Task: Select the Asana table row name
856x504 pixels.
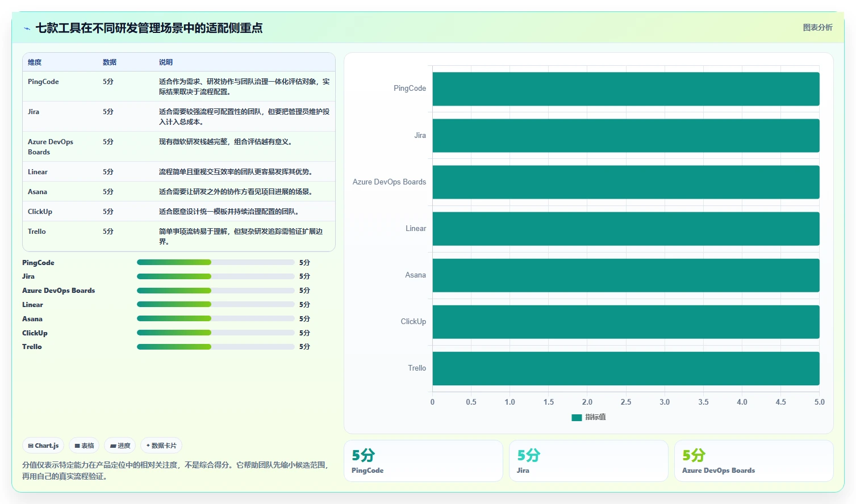Action: tap(37, 192)
